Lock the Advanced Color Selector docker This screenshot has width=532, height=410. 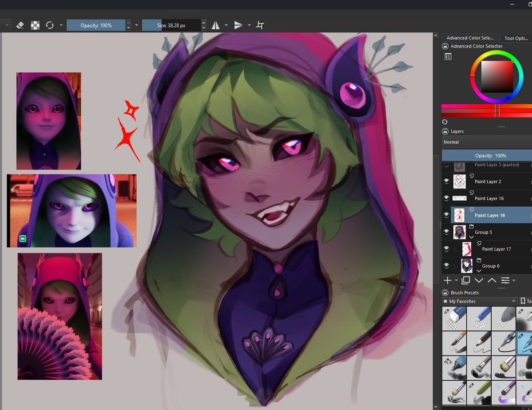pos(445,46)
